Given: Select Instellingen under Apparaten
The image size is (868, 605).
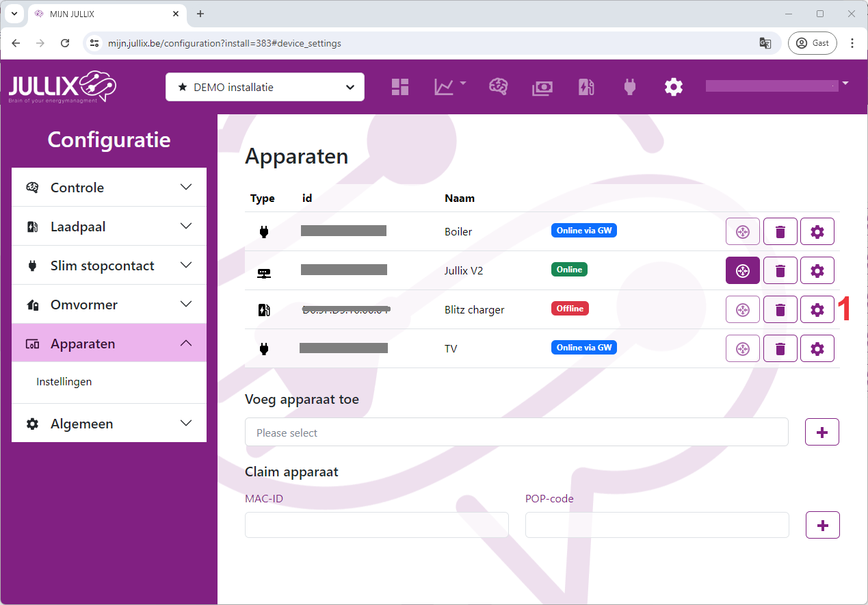Looking at the screenshot, I should pyautogui.click(x=64, y=382).
